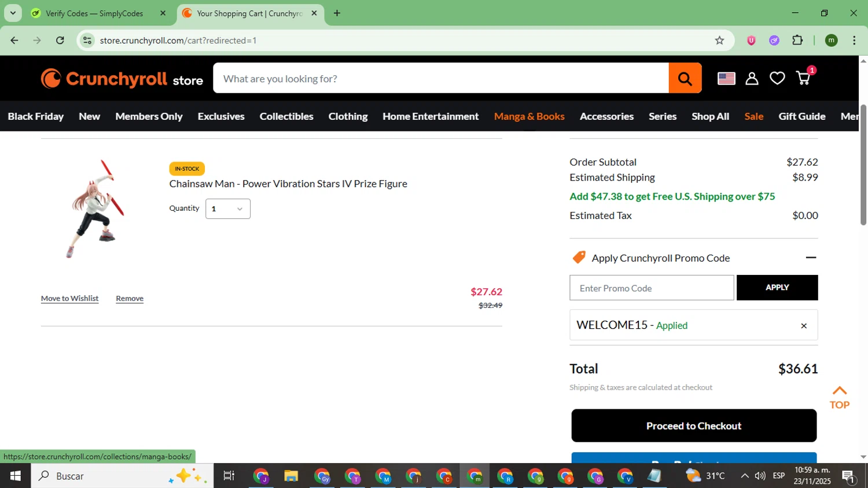868x488 pixels.
Task: Focus the store search box
Action: [441, 78]
